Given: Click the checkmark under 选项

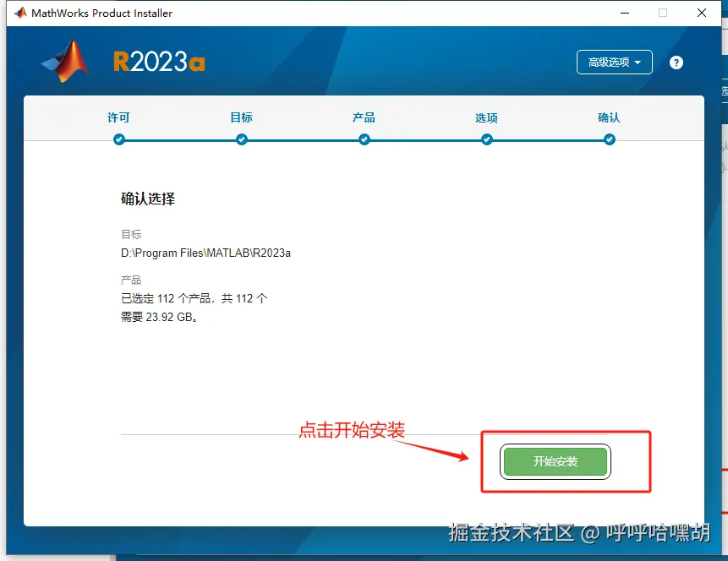Looking at the screenshot, I should click(486, 139).
